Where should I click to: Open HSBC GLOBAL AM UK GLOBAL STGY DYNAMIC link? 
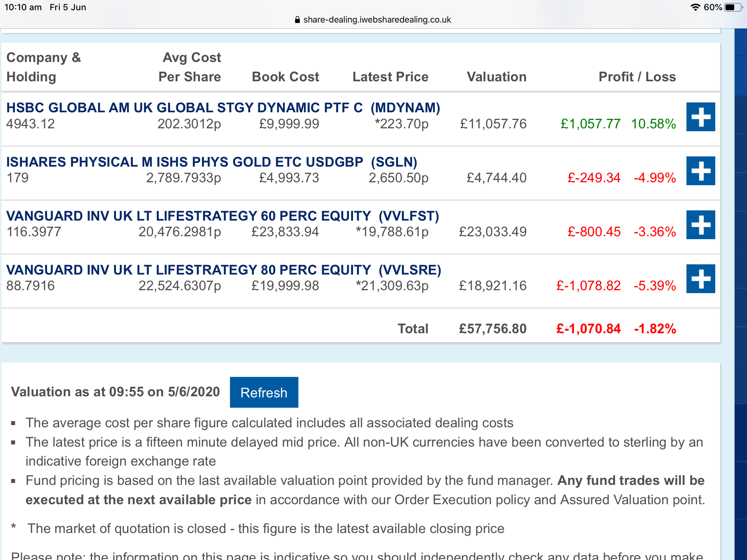point(223,108)
